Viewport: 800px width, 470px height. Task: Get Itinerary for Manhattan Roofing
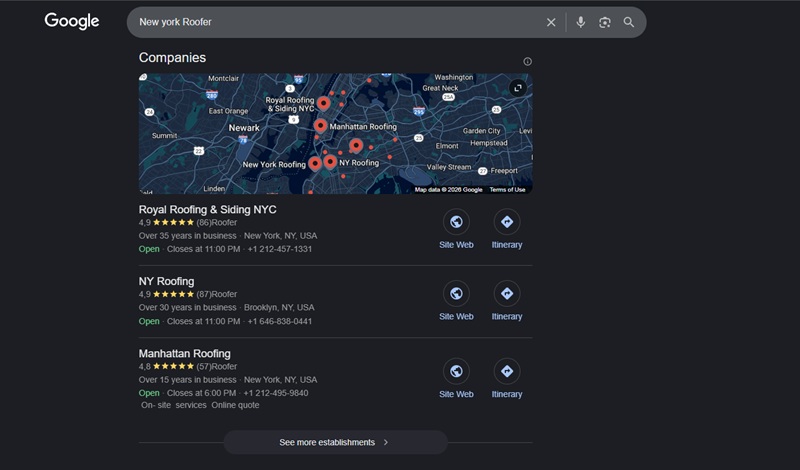[507, 379]
